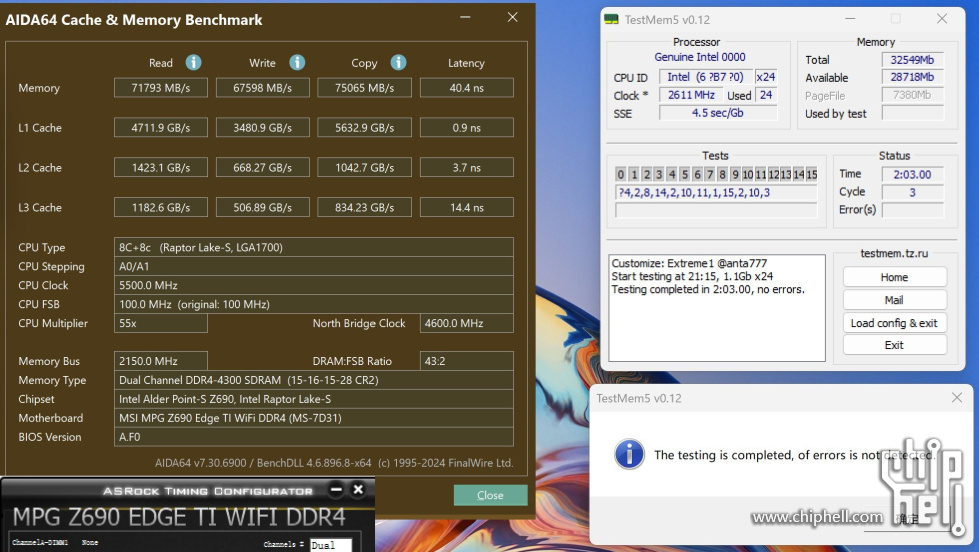Click the Read info icon in AIDA64

coord(194,62)
